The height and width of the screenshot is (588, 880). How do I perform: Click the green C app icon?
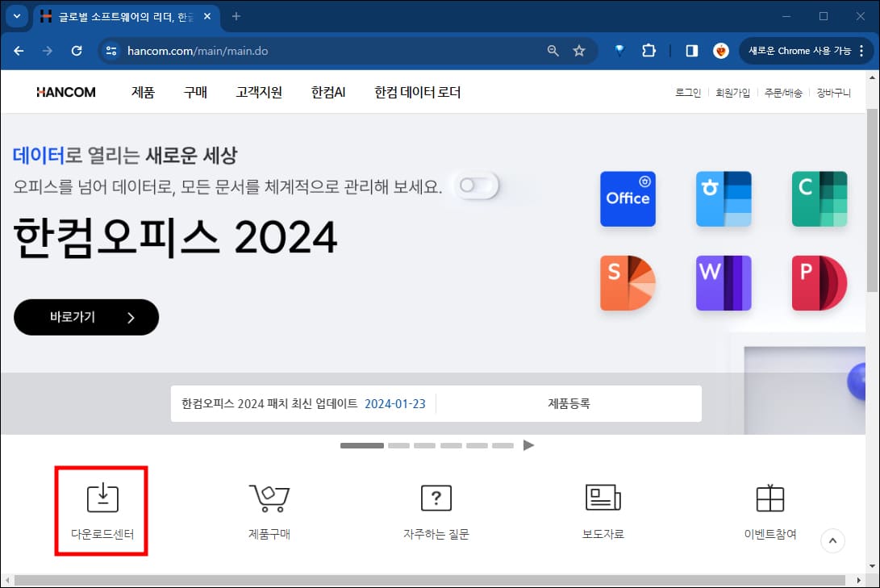click(819, 198)
